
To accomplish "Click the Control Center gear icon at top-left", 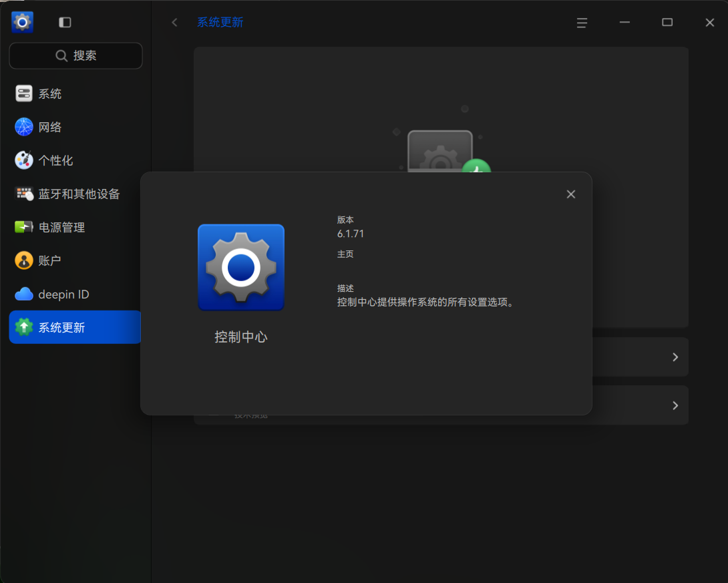I will 22,22.
